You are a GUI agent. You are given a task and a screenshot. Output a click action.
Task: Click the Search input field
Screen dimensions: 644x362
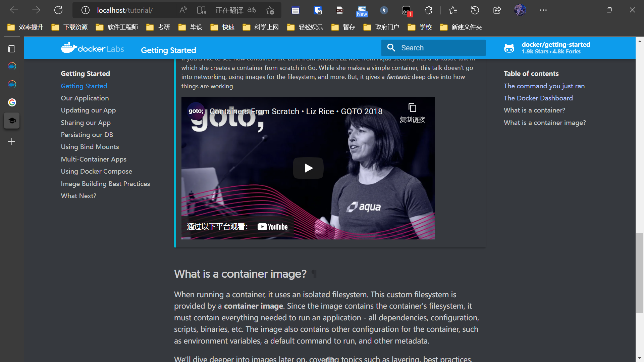click(x=433, y=48)
